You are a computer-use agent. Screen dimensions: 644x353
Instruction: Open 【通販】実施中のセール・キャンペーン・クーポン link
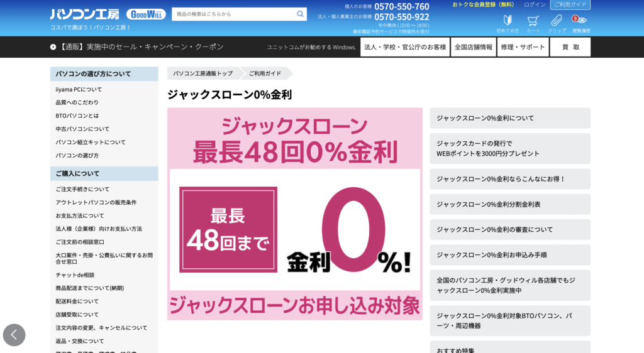point(141,46)
